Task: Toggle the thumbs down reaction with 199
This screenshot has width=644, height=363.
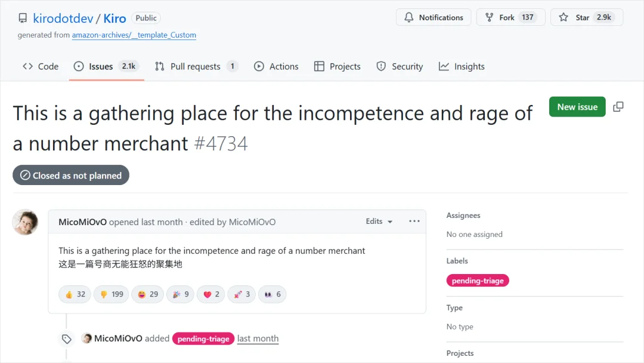Action: [111, 294]
